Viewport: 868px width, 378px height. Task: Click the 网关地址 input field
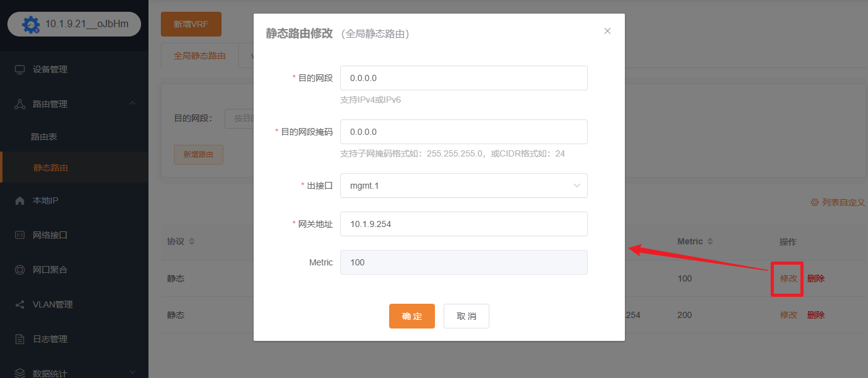pos(464,224)
